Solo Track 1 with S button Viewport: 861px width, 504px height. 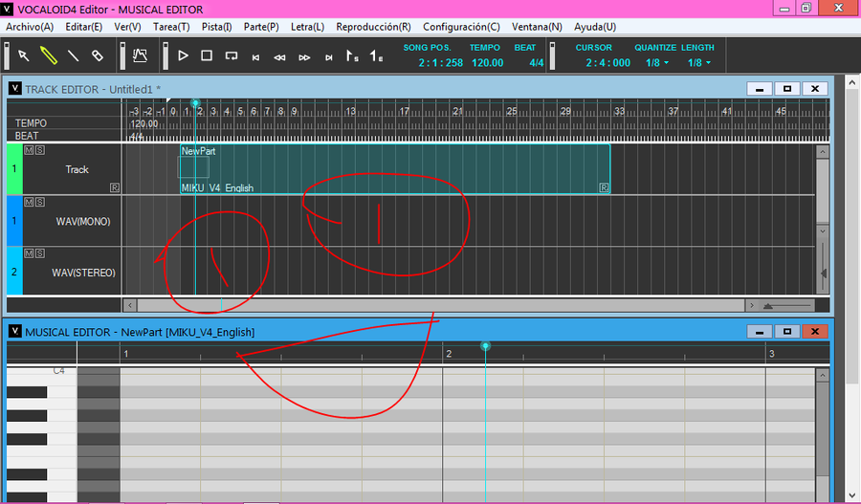(40, 150)
